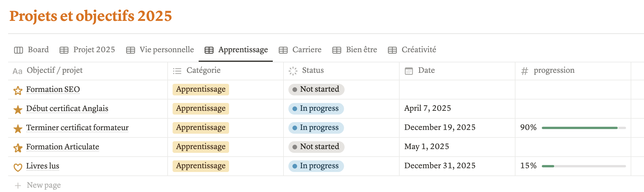Open the Terminer certificat formateur page

click(77, 128)
